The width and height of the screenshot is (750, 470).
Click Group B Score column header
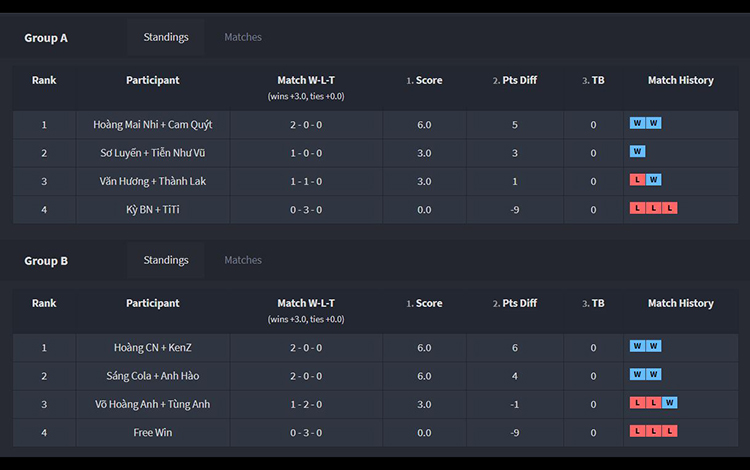pyautogui.click(x=424, y=304)
